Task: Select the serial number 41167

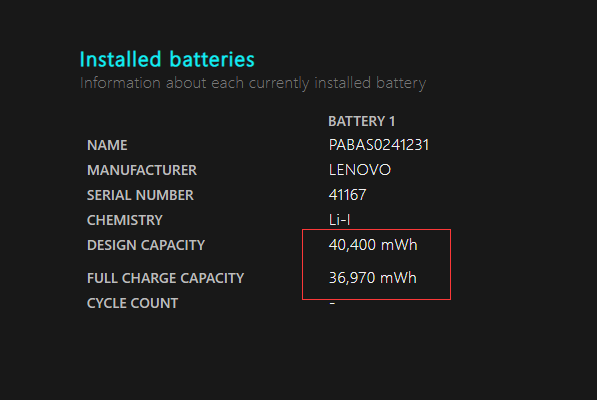Action: point(347,195)
